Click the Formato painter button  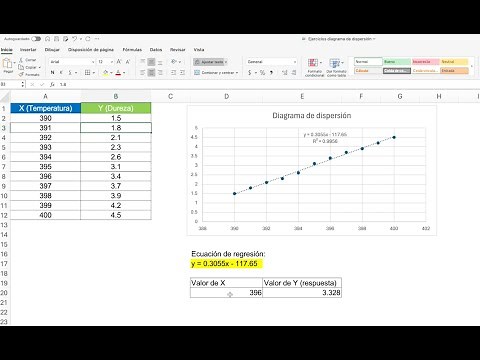(29, 75)
